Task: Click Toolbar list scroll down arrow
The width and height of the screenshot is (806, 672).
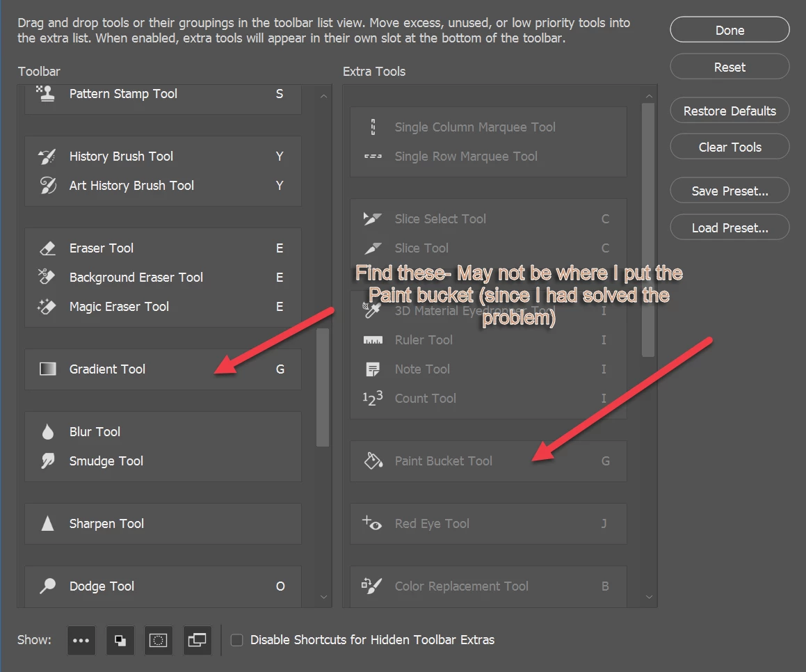Action: coord(323,597)
